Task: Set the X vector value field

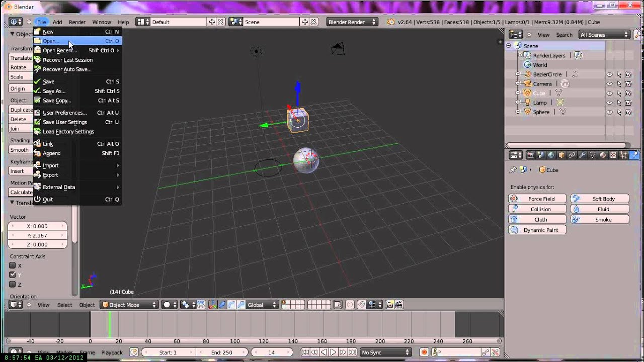Action: click(37, 226)
